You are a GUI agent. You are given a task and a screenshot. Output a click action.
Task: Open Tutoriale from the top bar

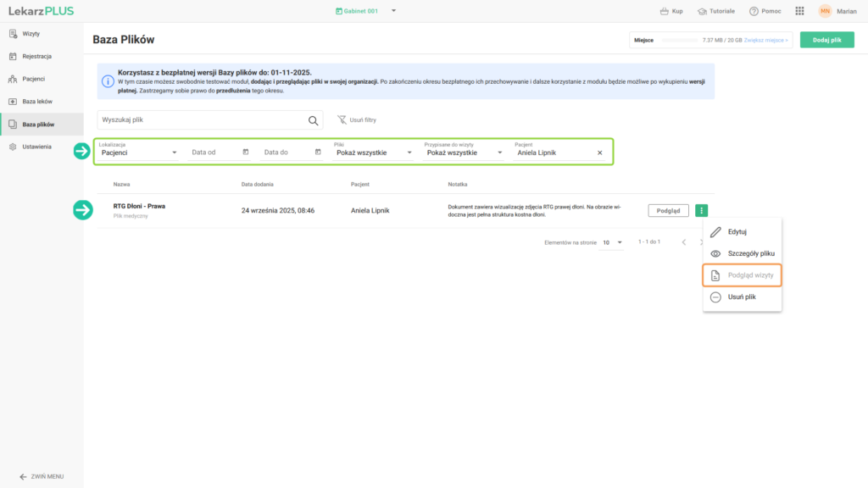[716, 11]
